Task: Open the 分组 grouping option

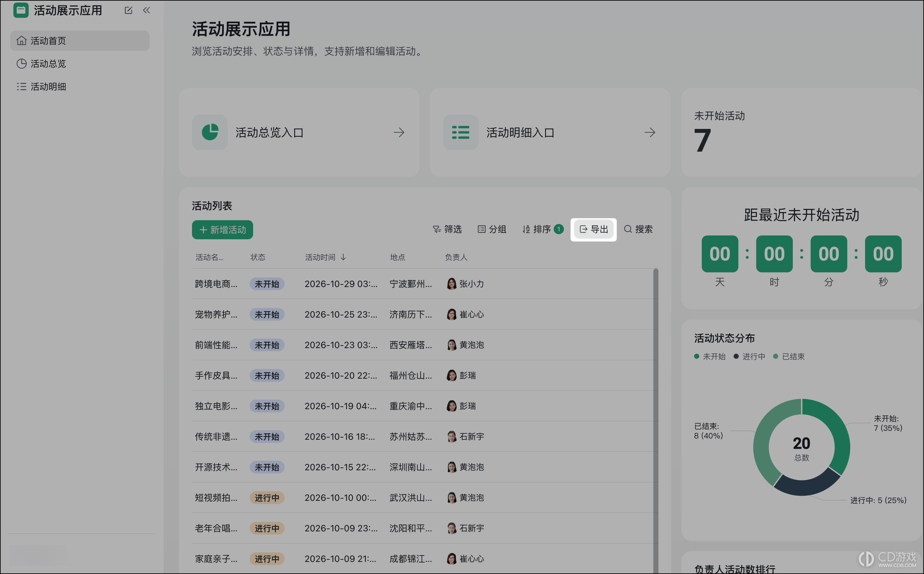Action: (492, 229)
